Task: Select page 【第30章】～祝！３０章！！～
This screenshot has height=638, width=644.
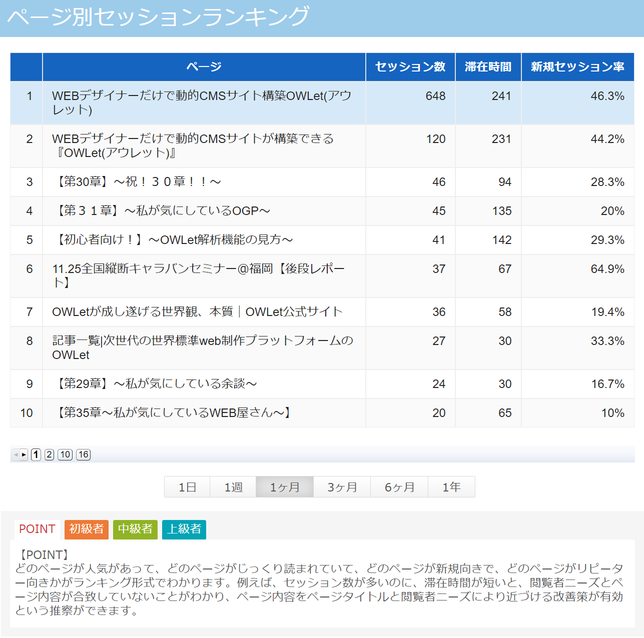Action: coord(137,182)
